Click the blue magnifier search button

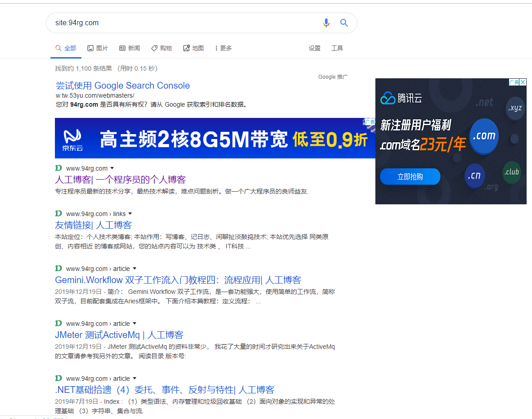tap(344, 23)
